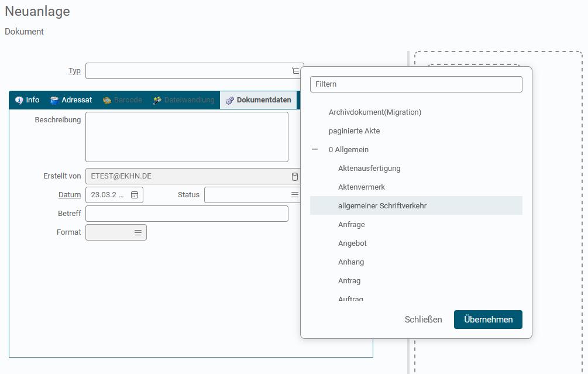The image size is (588, 374).
Task: Collapse the 0 Allgemein node
Action: pyautogui.click(x=315, y=150)
